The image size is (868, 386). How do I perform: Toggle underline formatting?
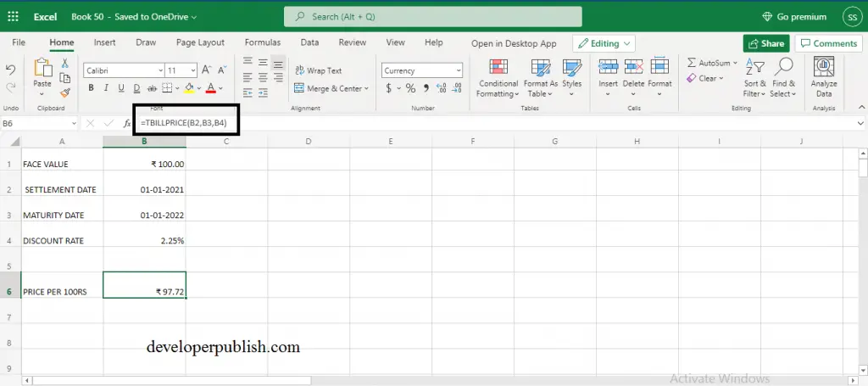click(121, 88)
